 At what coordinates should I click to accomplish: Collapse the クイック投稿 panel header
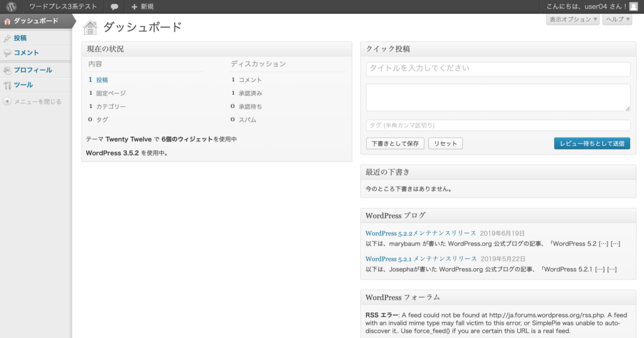pyautogui.click(x=498, y=49)
